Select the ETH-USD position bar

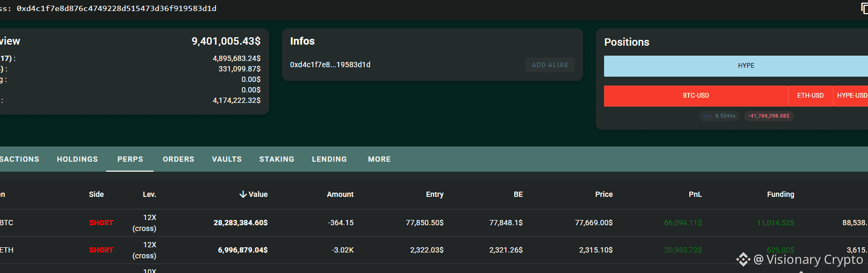810,96
